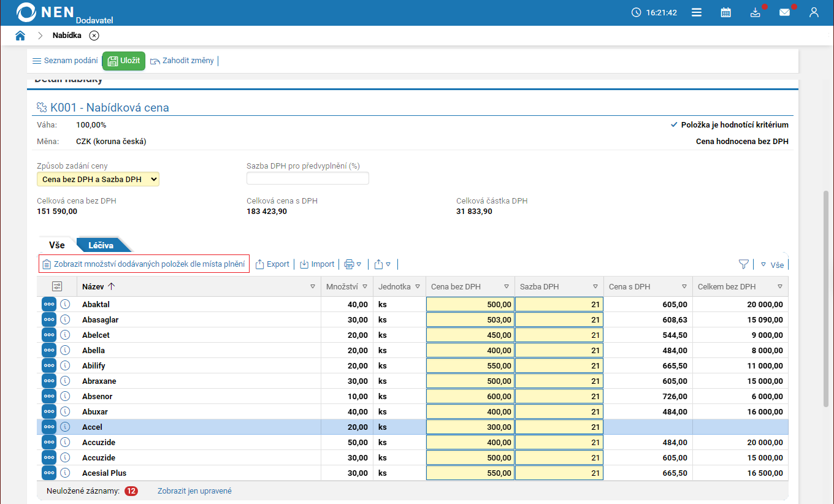Select the Vše tab

56,245
